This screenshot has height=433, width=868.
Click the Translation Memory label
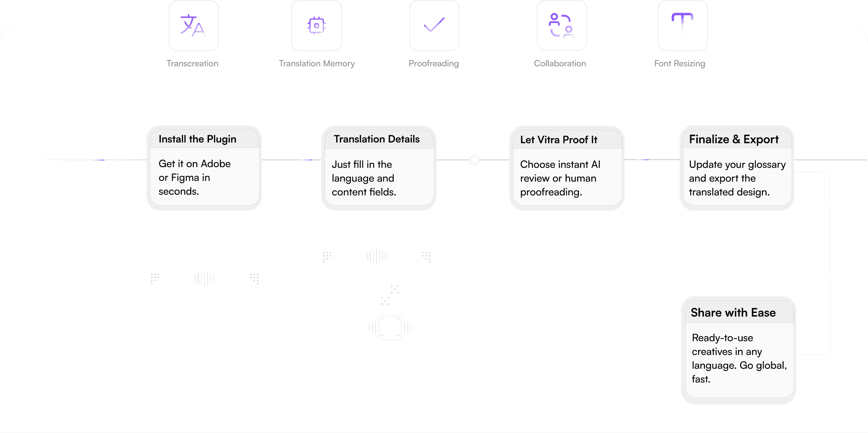(x=317, y=63)
